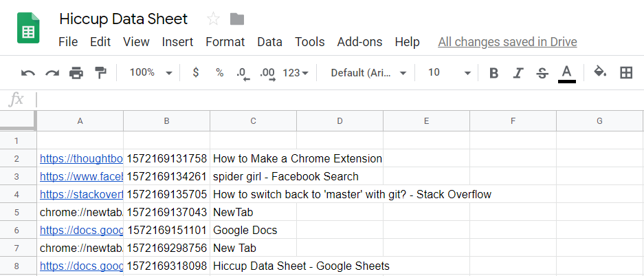The image size is (644, 276).
Task: Open the fill color bucket
Action: 600,72
